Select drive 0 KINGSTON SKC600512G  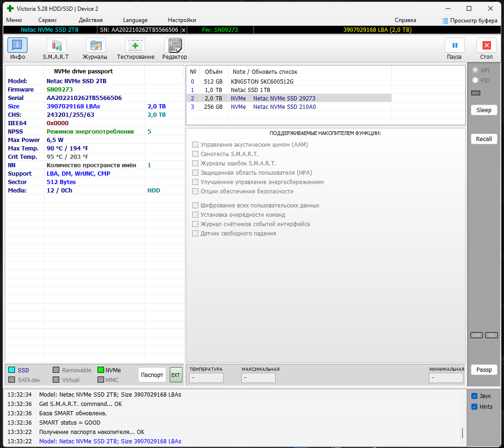[289, 82]
